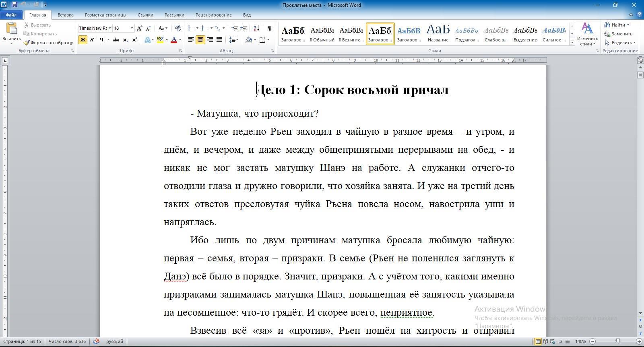
Task: Switch to Web Layout view in status bar
Action: tap(553, 341)
